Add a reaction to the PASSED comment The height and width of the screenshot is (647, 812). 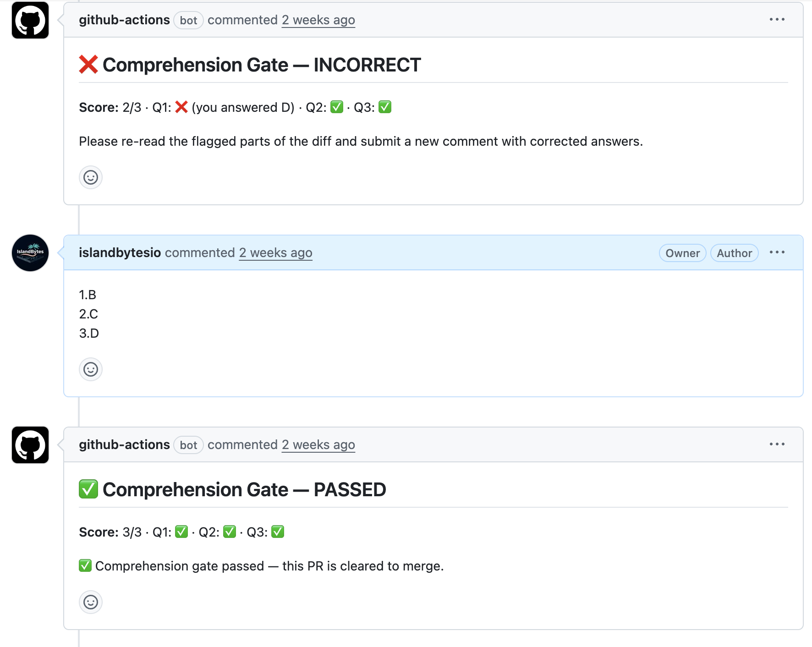point(91,602)
